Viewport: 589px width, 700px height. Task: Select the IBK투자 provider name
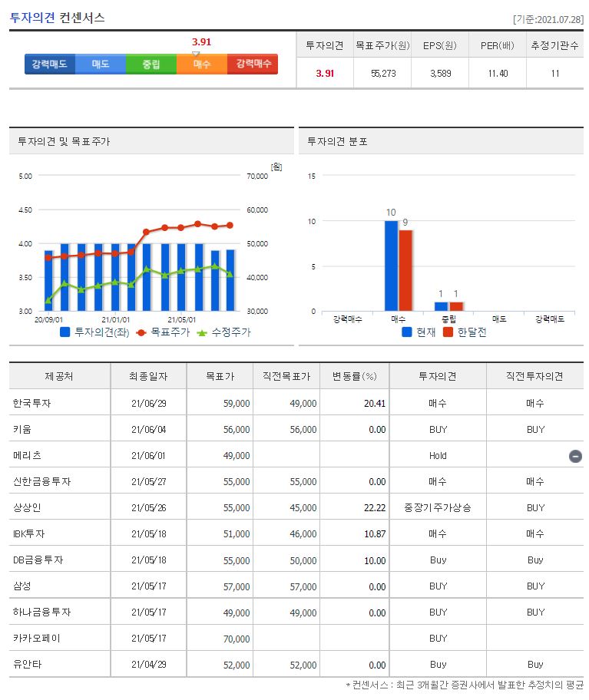[x=28, y=534]
